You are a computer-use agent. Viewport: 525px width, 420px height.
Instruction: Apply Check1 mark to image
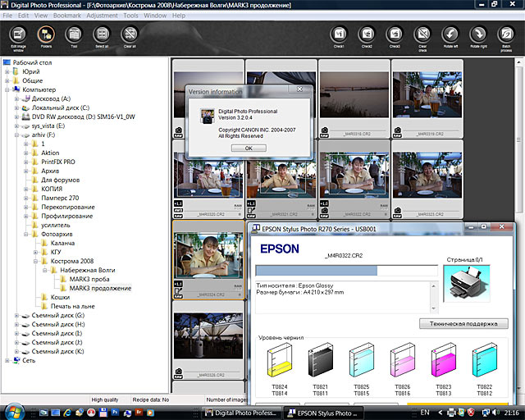[x=339, y=34]
